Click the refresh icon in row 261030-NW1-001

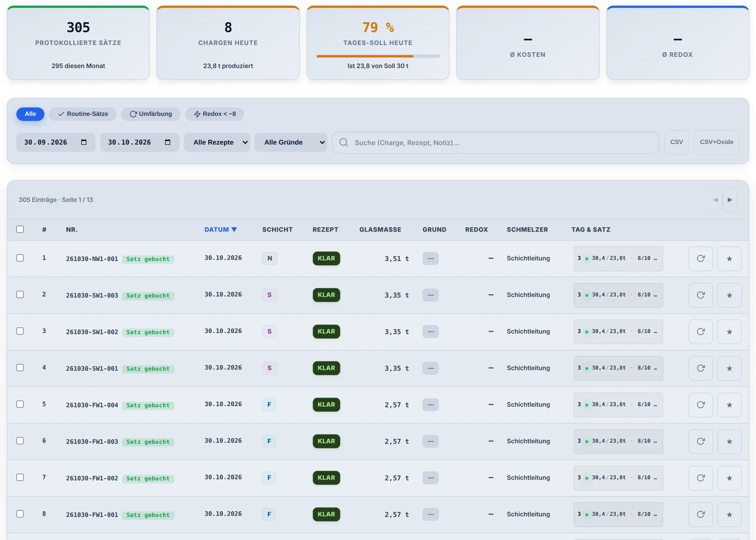(700, 258)
